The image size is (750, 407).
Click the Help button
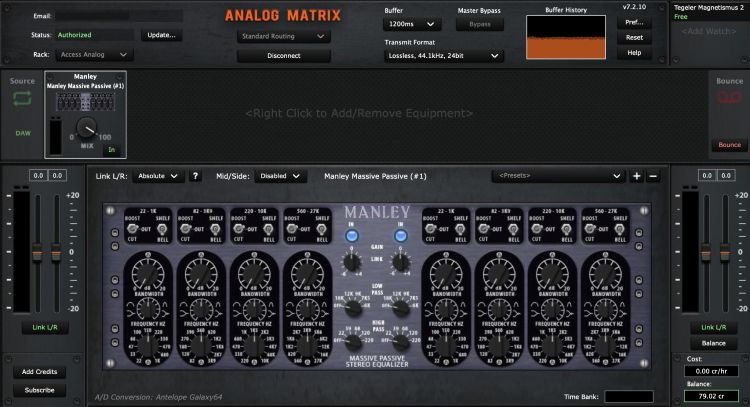click(x=634, y=53)
